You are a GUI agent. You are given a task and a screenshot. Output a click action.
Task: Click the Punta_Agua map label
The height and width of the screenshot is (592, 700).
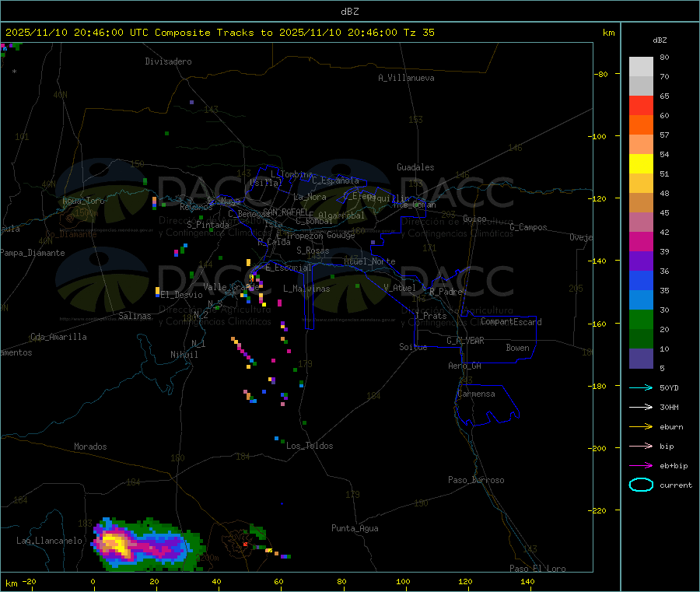coord(355,528)
